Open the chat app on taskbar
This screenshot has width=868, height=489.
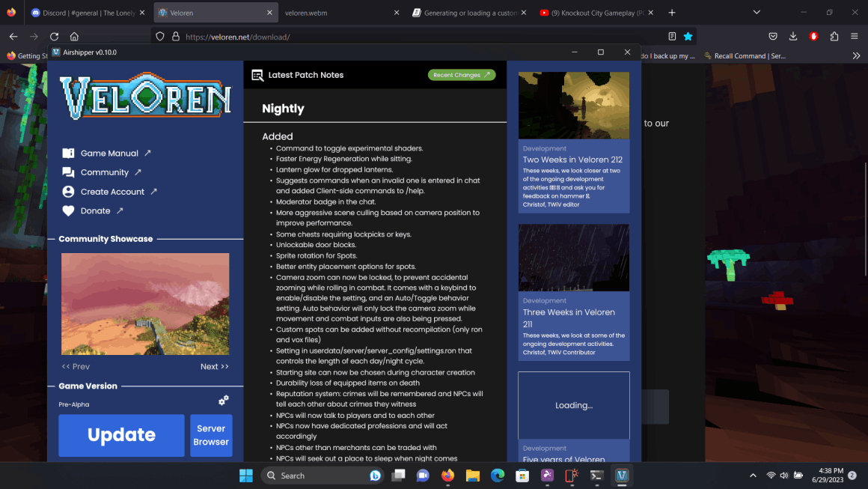[423, 476]
